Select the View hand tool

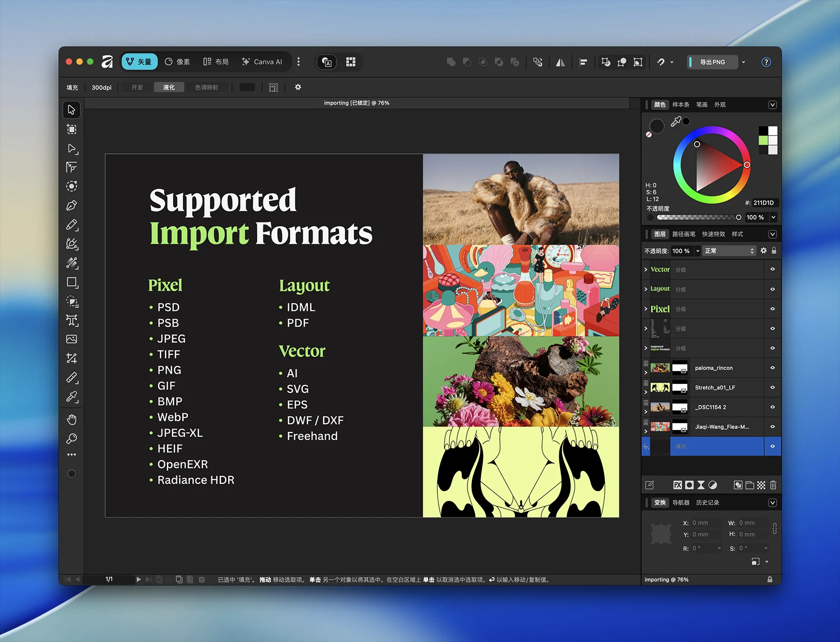click(x=72, y=420)
